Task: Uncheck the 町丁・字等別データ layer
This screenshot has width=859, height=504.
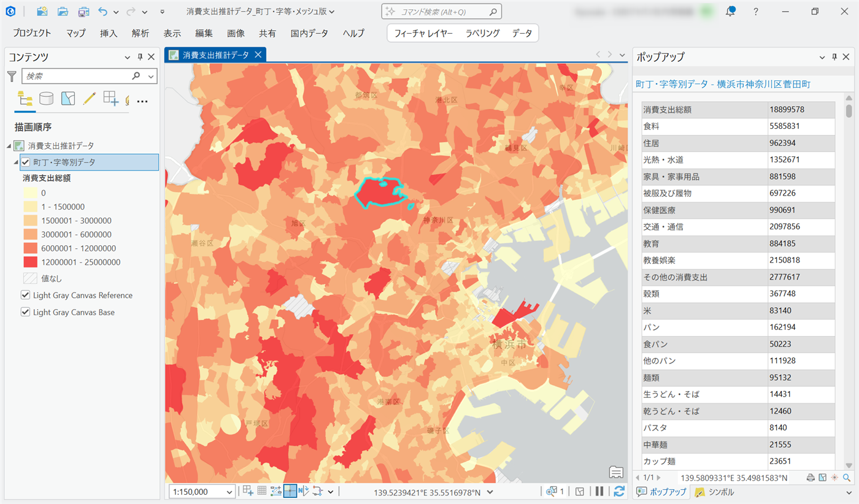Action: (25, 162)
